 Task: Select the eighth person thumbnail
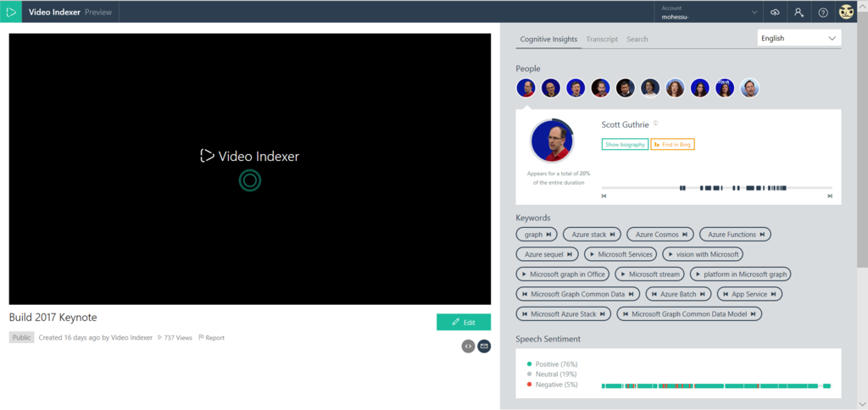[700, 87]
